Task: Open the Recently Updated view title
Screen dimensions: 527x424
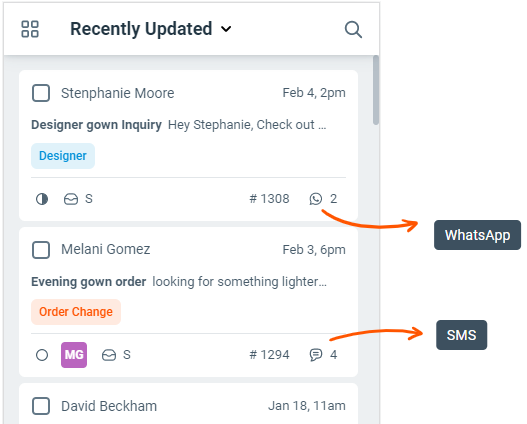Action: click(x=141, y=29)
